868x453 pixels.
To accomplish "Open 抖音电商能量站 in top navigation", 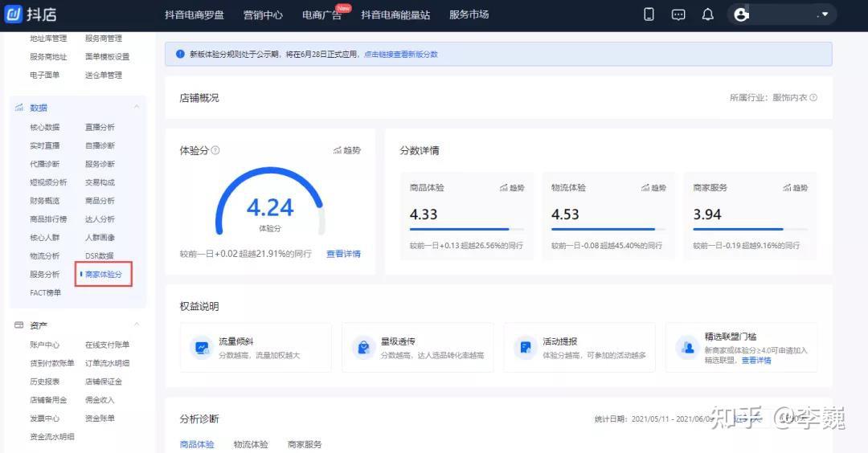I will 395,15.
